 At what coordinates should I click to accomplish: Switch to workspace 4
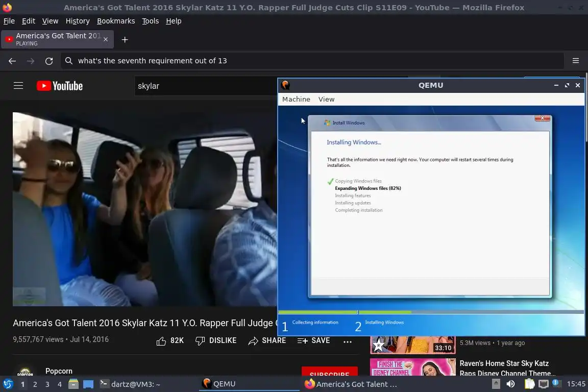(x=59, y=384)
